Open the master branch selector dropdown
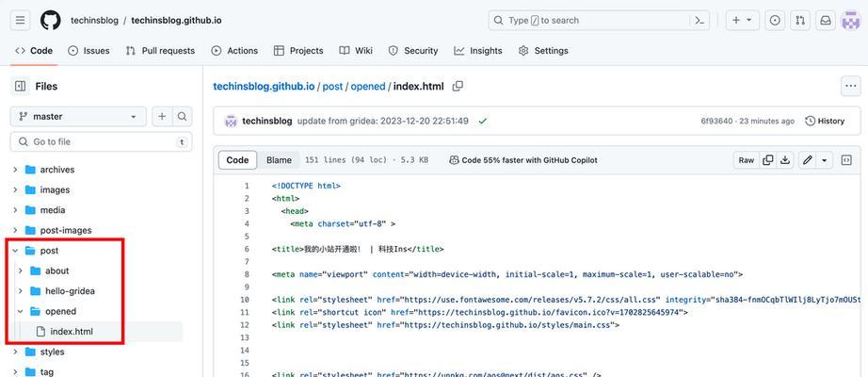Viewport: 868px width, 377px height. pos(78,117)
